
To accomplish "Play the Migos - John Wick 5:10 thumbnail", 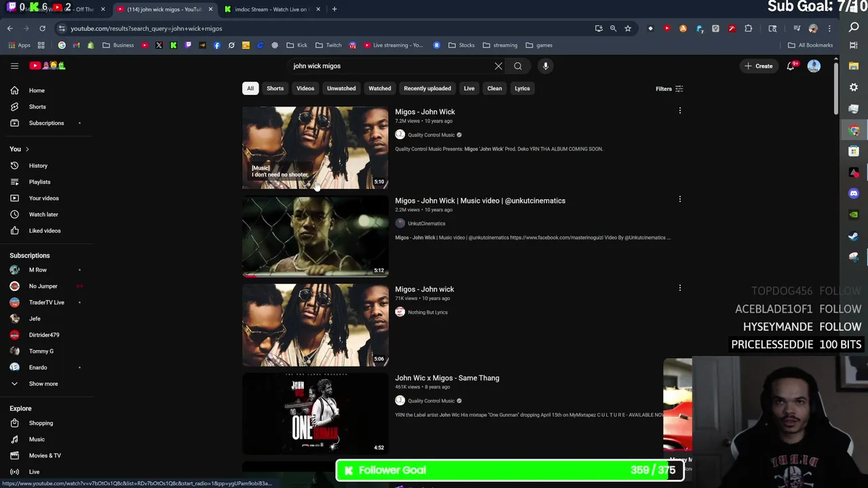I will pyautogui.click(x=315, y=147).
